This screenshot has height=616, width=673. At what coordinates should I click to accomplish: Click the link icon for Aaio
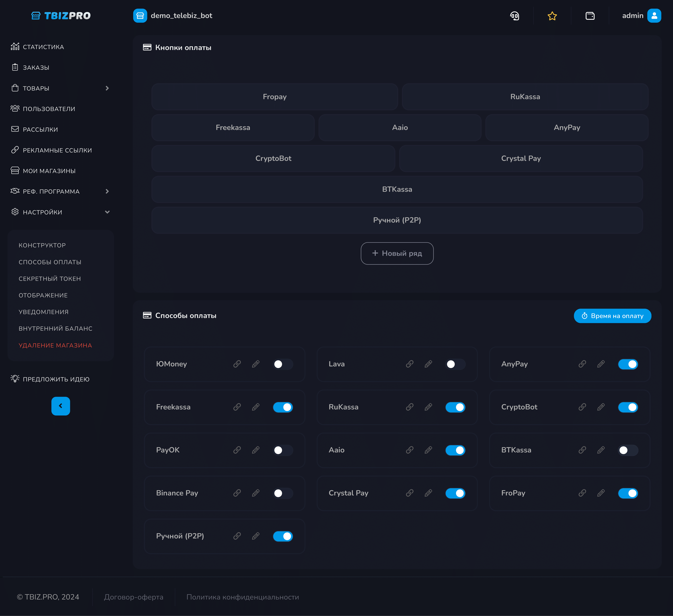[x=410, y=450]
